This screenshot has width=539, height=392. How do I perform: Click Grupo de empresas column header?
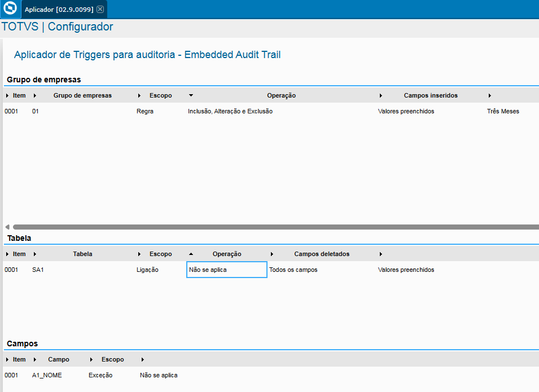82,95
